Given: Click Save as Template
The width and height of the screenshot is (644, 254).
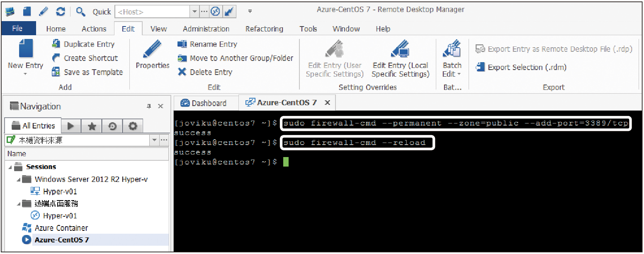Looking at the screenshot, I should [87, 72].
